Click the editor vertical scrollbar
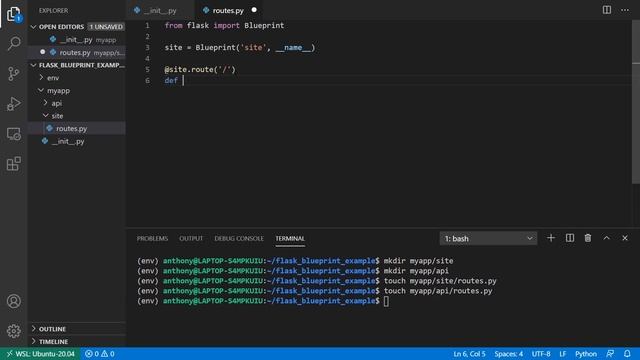This screenshot has height=360, width=640. [x=636, y=102]
